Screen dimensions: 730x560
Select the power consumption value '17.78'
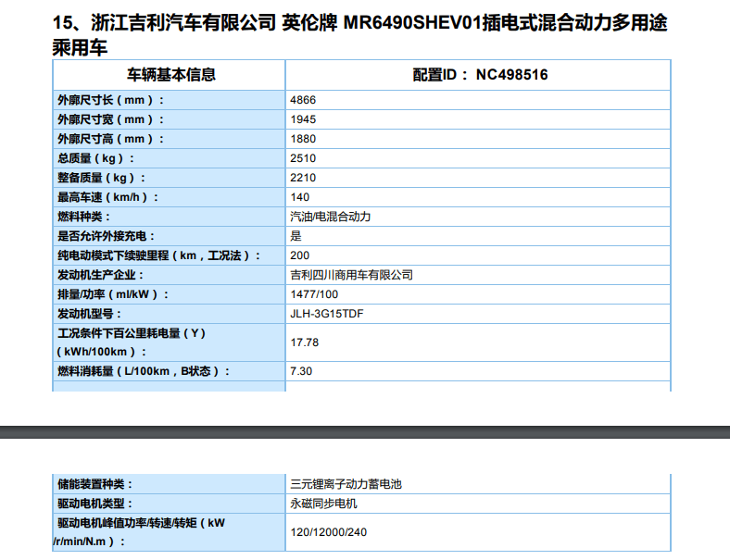(x=305, y=342)
